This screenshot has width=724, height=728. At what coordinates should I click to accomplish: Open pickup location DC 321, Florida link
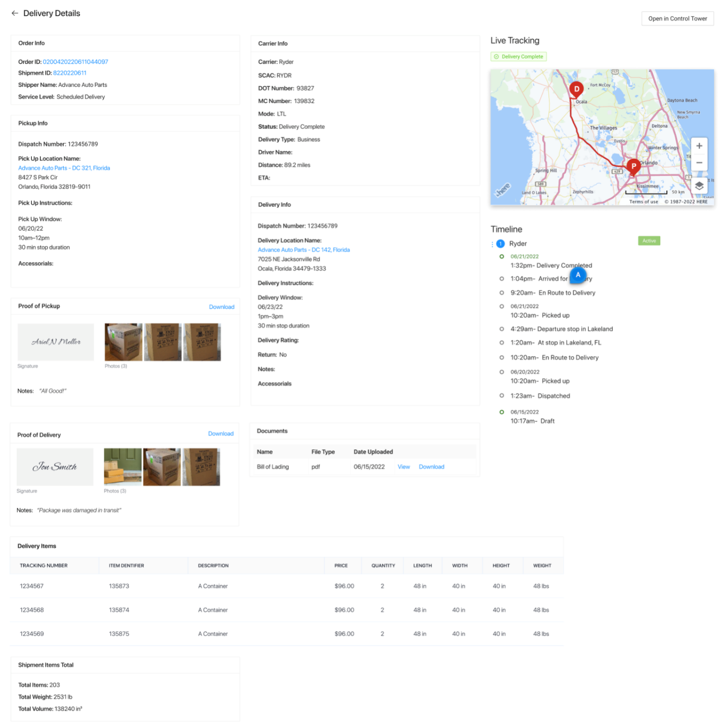click(64, 168)
